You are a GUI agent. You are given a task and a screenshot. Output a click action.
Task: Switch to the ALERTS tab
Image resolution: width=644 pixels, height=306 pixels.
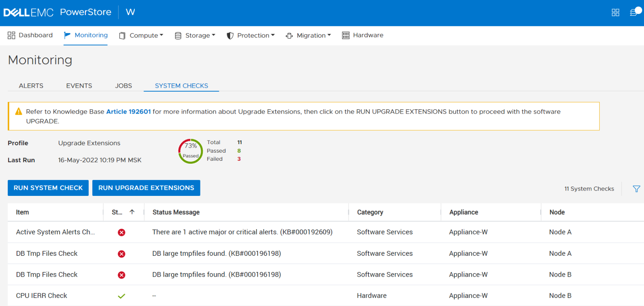31,86
